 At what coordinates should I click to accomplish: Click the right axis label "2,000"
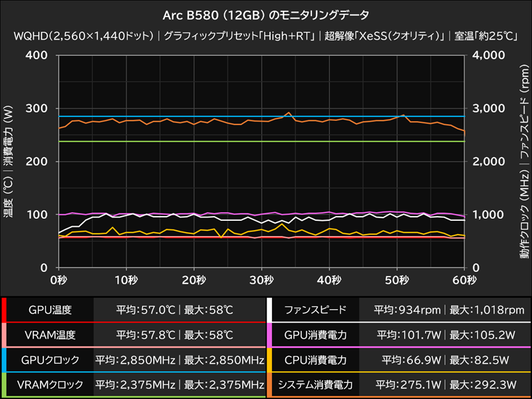pos(489,161)
